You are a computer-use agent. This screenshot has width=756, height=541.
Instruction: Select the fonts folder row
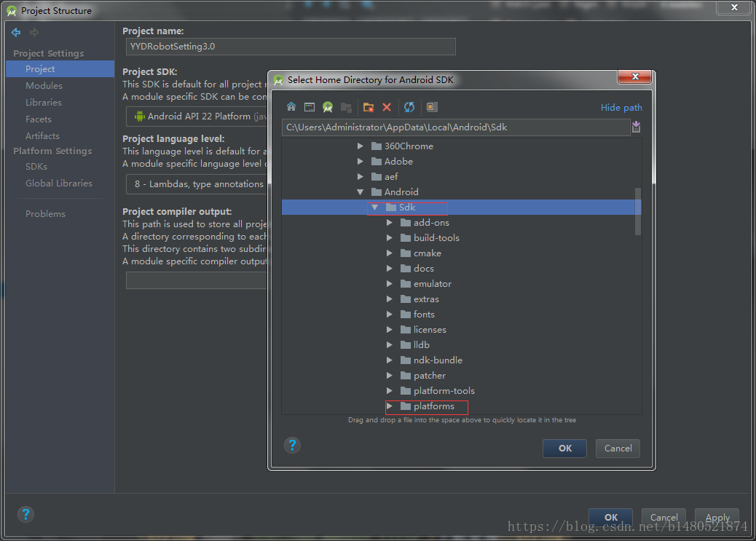click(462, 315)
